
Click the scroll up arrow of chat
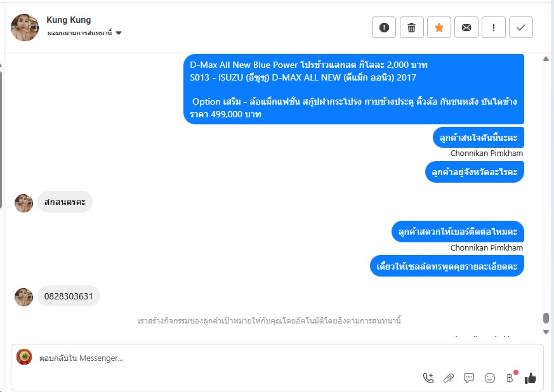click(546, 58)
